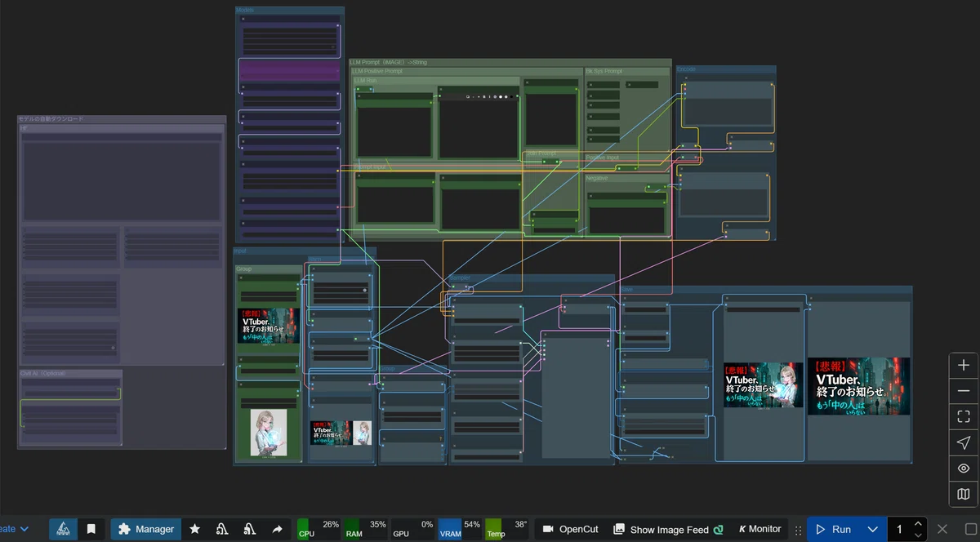Click the ComfyUI logo icon in bottom toolbar

[x=64, y=529]
